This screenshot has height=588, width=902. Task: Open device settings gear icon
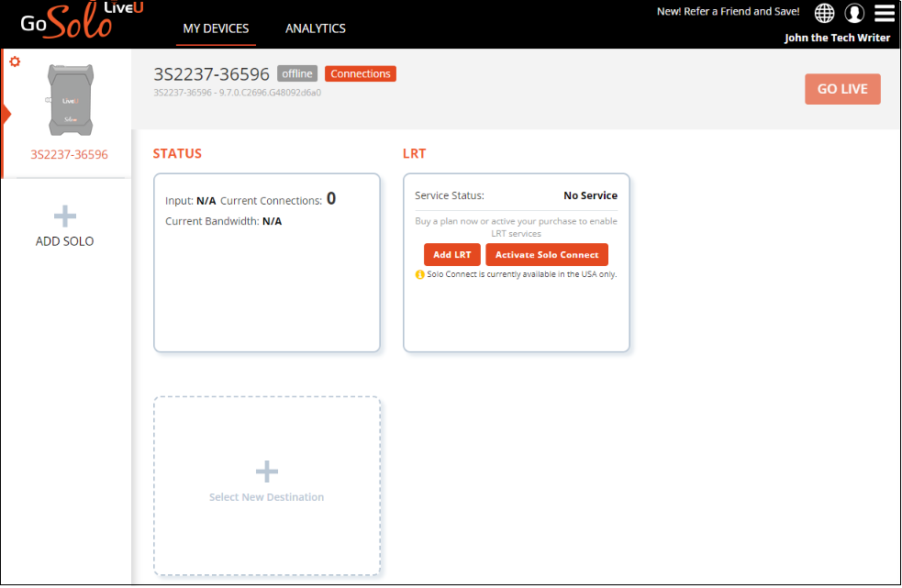pyautogui.click(x=15, y=61)
